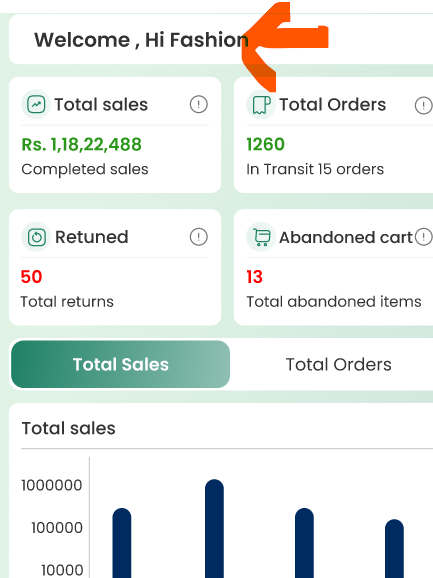Viewport: 433px width, 578px height.
Task: Click the Total sales chart icon
Action: pos(36,104)
